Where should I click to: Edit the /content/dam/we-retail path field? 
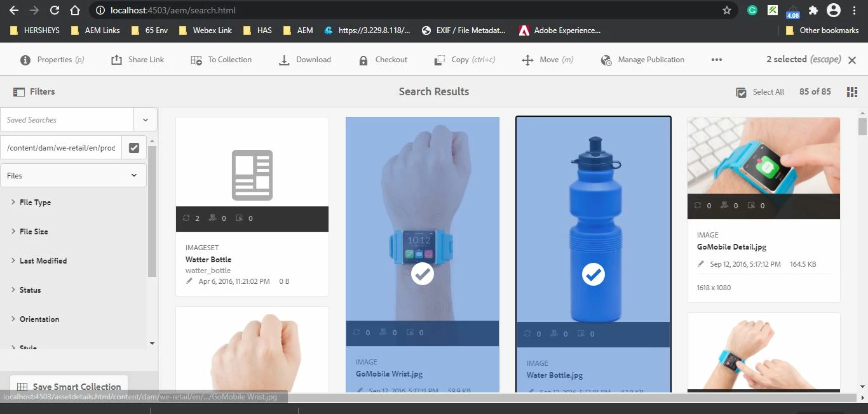(61, 147)
